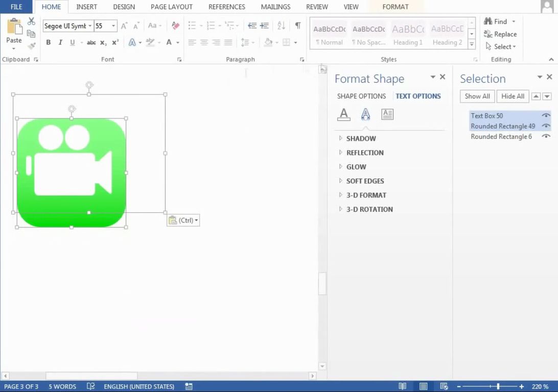The width and height of the screenshot is (558, 392).
Task: Toggle Italic formatting
Action: [x=60, y=42]
